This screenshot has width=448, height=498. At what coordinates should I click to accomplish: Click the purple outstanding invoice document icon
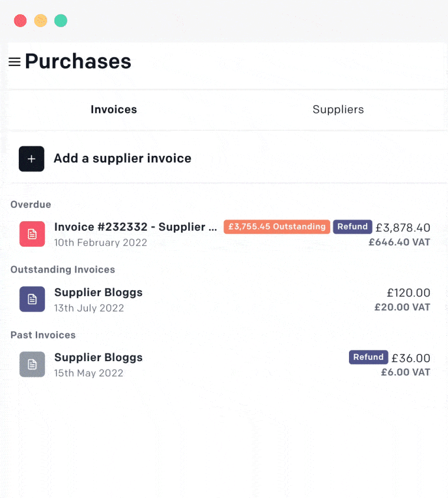tap(32, 299)
